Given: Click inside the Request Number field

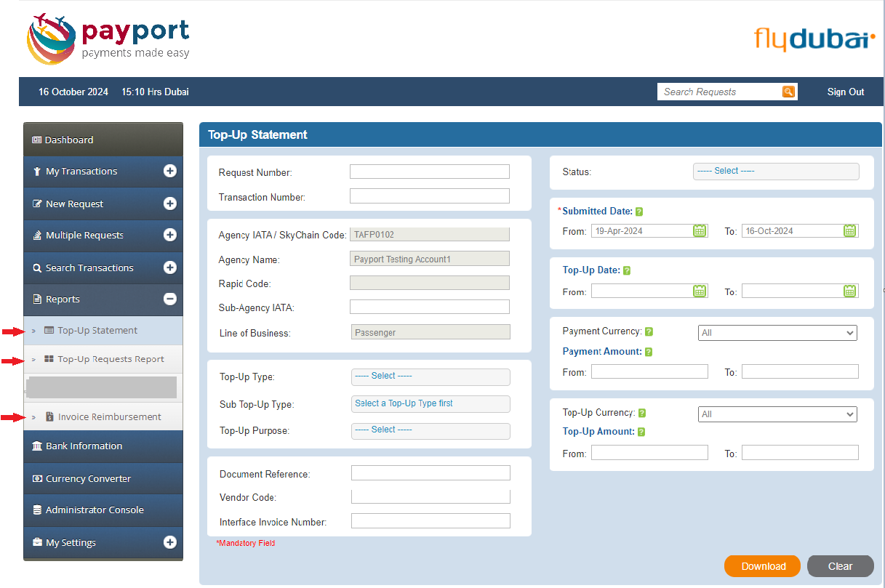Looking at the screenshot, I should pos(429,172).
